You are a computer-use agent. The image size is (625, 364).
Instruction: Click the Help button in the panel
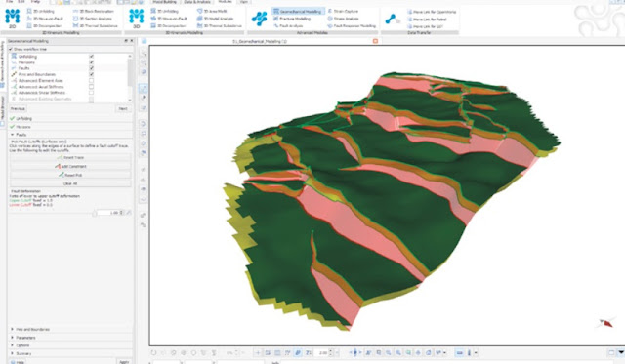(18, 362)
